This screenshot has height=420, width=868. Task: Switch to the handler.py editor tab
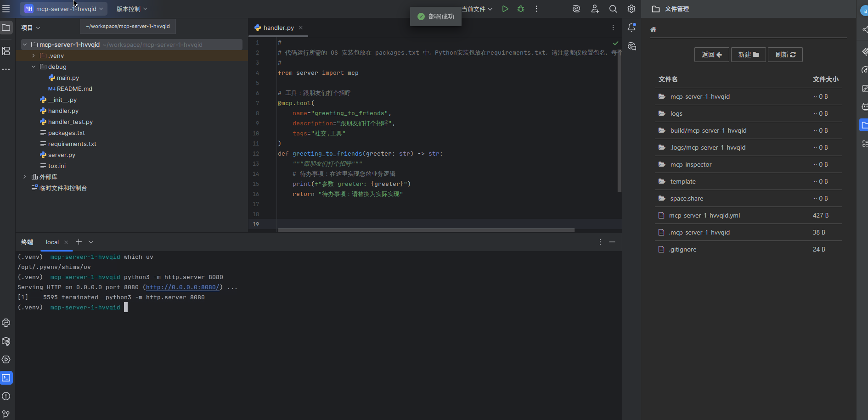[x=278, y=28]
